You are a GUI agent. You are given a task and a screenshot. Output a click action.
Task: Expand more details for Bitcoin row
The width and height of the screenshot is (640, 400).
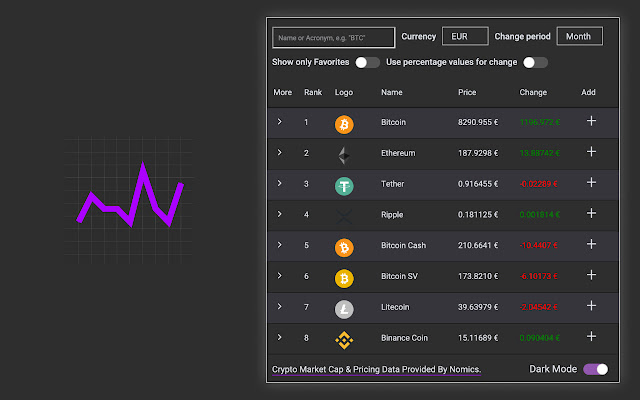(x=280, y=122)
